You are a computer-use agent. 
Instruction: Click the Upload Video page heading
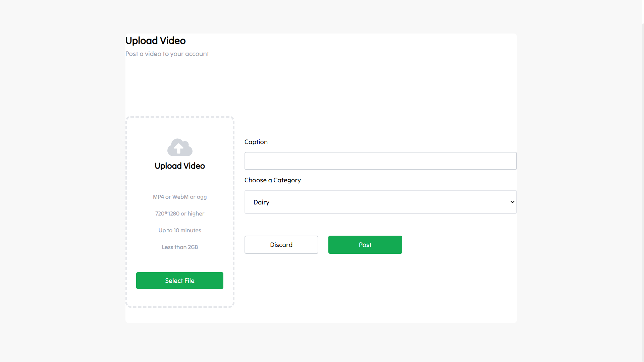[x=155, y=41]
